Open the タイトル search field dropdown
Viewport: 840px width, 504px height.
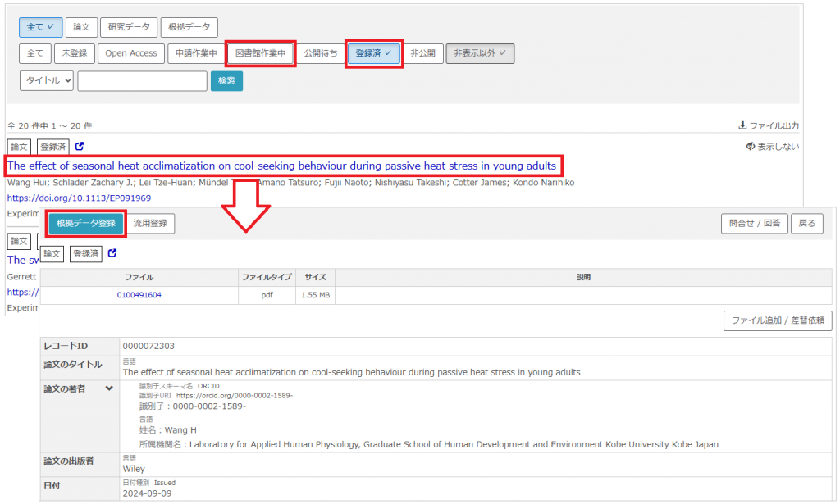(47, 81)
